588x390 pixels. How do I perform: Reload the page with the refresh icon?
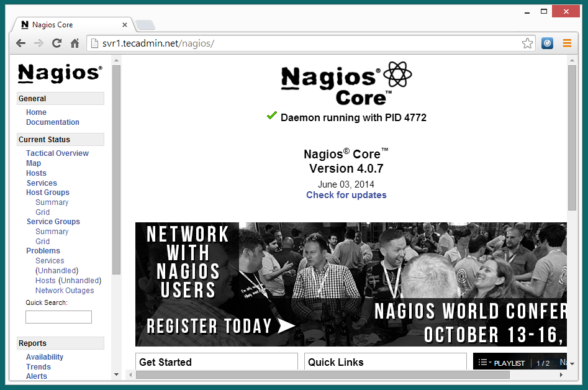point(57,43)
